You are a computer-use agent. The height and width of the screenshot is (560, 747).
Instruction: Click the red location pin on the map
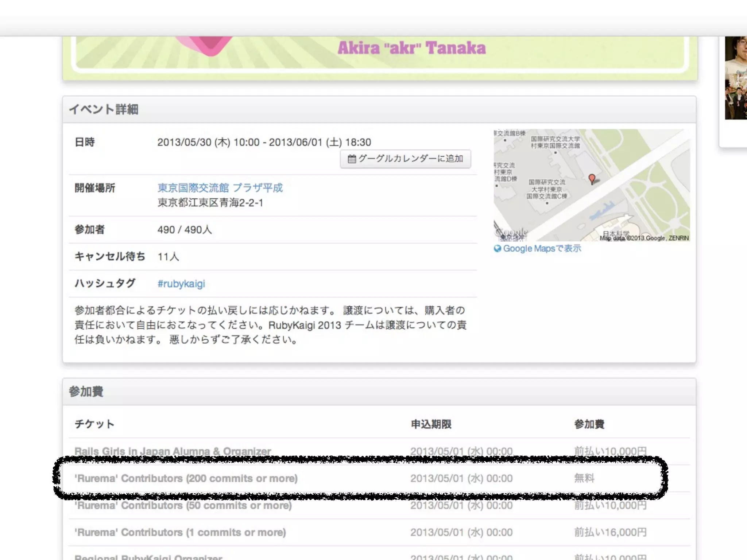(592, 179)
